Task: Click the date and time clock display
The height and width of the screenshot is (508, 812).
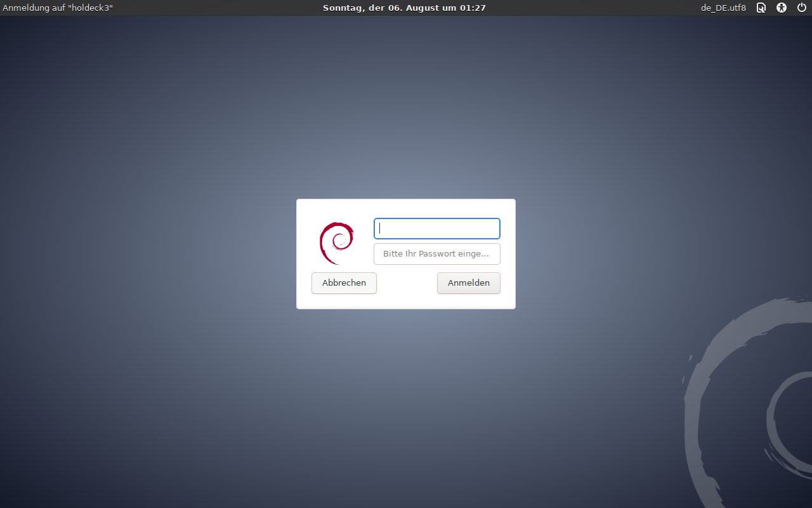Action: [404, 8]
